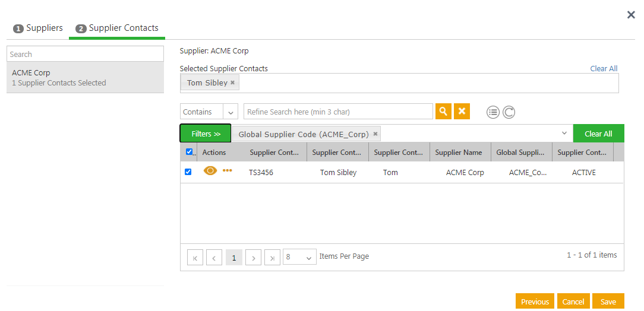Open the Contains search type dropdown
The width and height of the screenshot is (644, 311).
click(231, 112)
